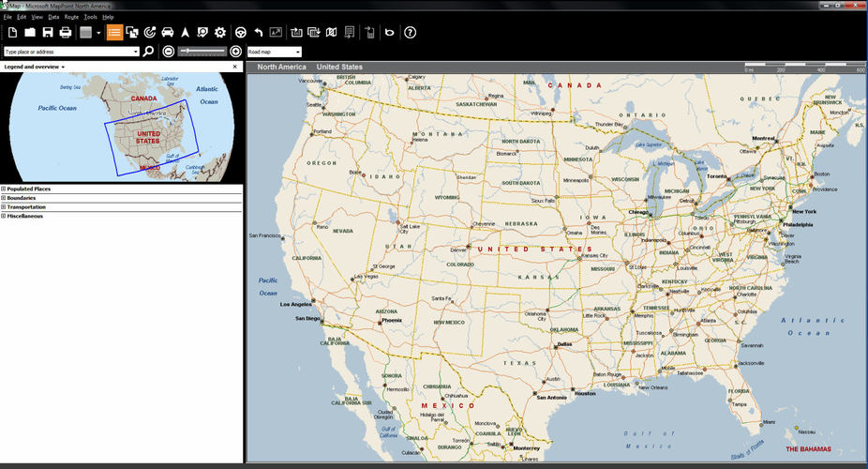Click the Monterrey city label
Image resolution: width=868 pixels, height=469 pixels.
(527, 448)
